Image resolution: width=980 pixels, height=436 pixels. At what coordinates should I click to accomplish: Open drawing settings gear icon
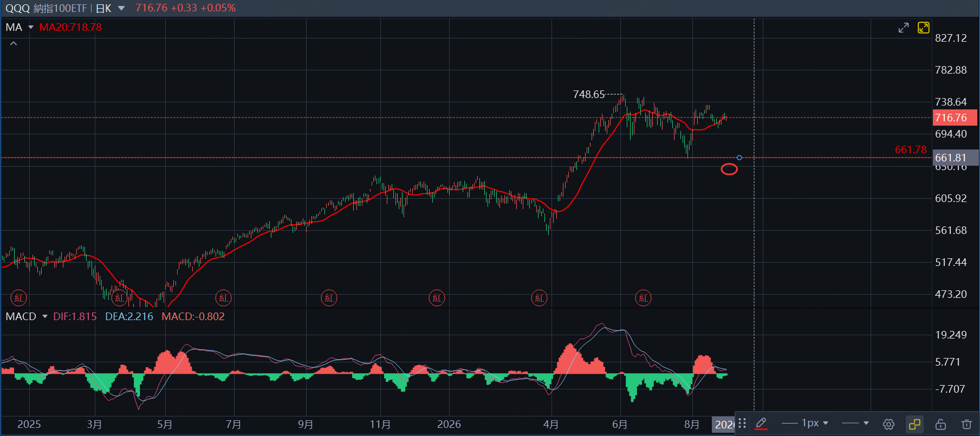pos(888,424)
